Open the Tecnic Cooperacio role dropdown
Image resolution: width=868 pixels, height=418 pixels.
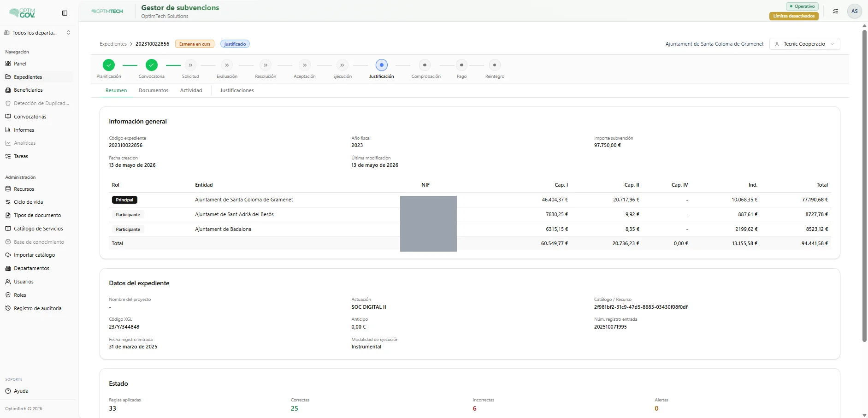[x=804, y=44]
